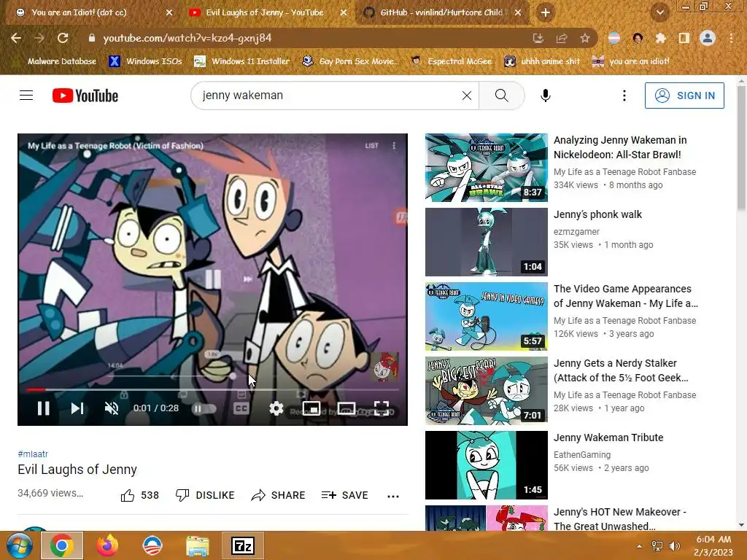Click the SHARE button under the video
The image size is (747, 560).
pos(278,495)
